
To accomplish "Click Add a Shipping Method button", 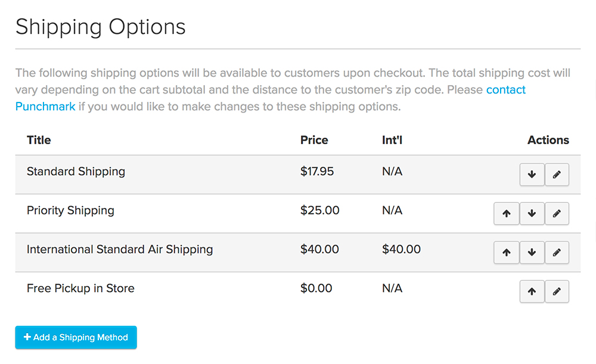I will click(x=76, y=337).
